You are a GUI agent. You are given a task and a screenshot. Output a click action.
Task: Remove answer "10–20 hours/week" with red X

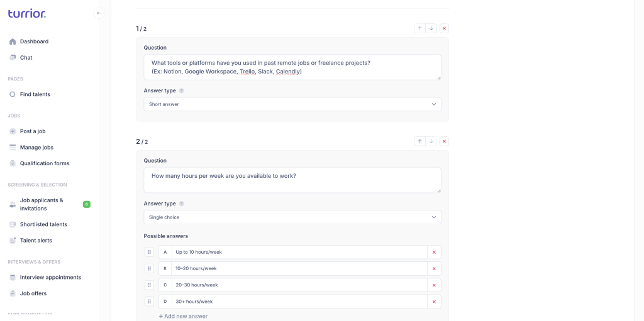434,268
